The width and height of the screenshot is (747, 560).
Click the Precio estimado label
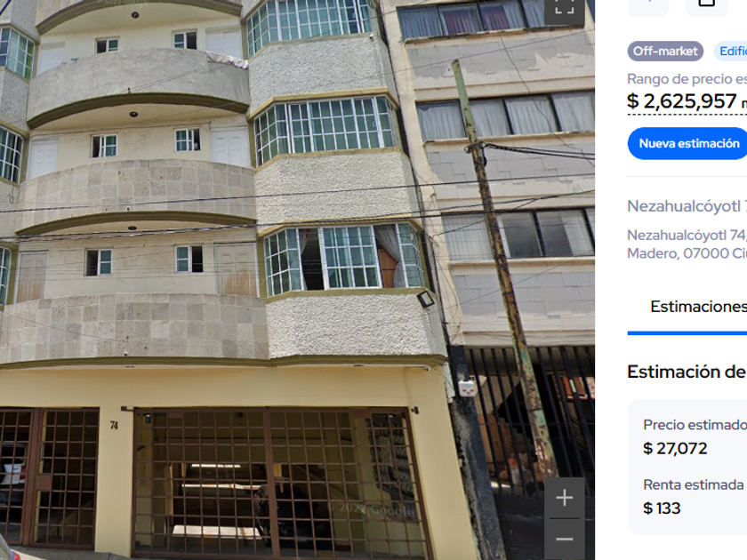[x=695, y=425]
